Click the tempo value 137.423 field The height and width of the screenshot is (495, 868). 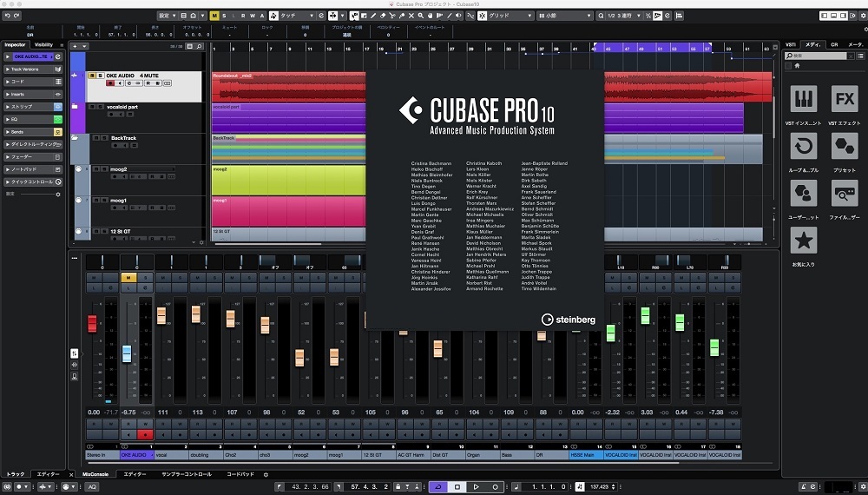click(600, 486)
